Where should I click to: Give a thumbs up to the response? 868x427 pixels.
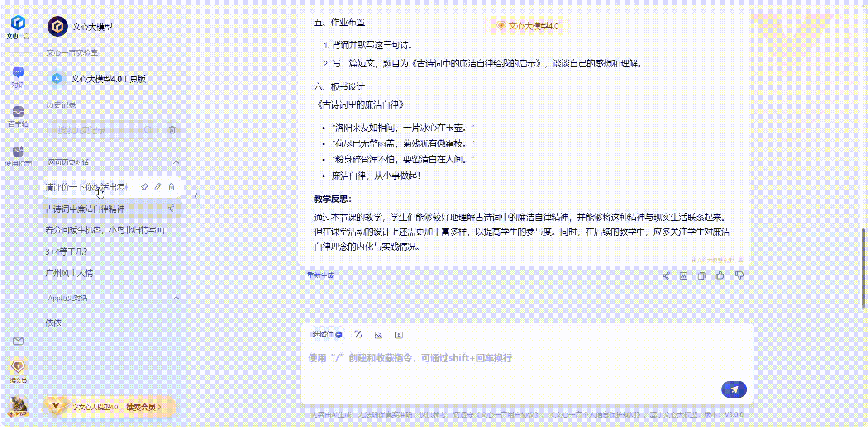pyautogui.click(x=720, y=275)
